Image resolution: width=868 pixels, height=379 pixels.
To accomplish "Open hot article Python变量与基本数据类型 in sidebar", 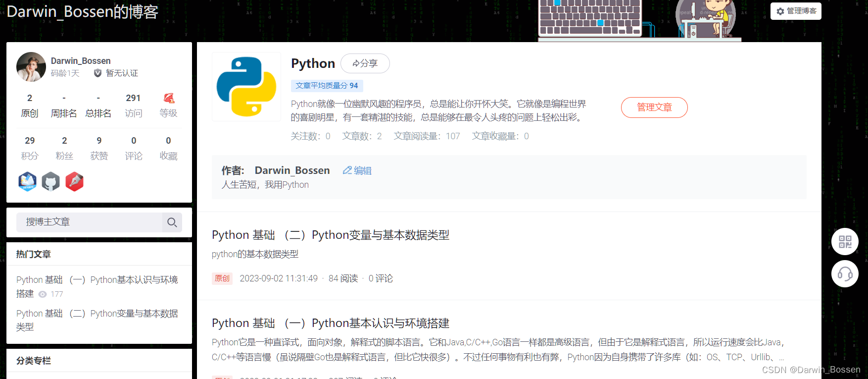I will pos(96,314).
